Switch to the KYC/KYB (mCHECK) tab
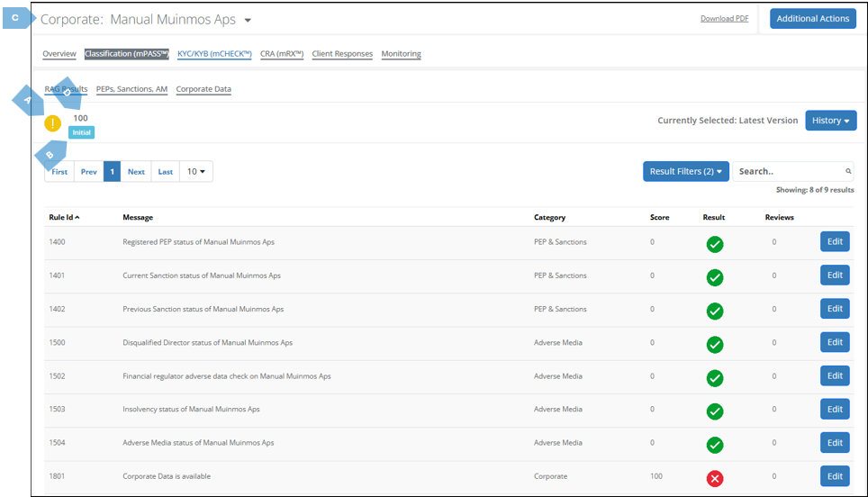Screen dimensions: 868x497 (x=214, y=54)
